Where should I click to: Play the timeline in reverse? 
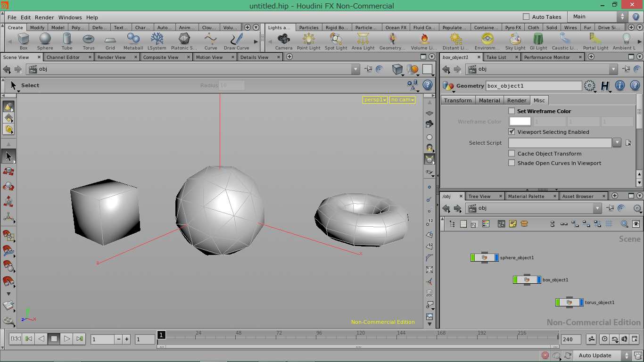coord(41,338)
